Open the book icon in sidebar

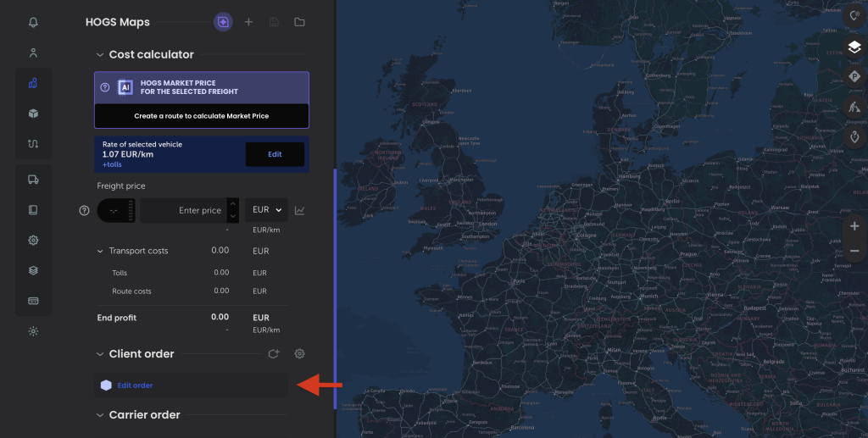tap(33, 209)
